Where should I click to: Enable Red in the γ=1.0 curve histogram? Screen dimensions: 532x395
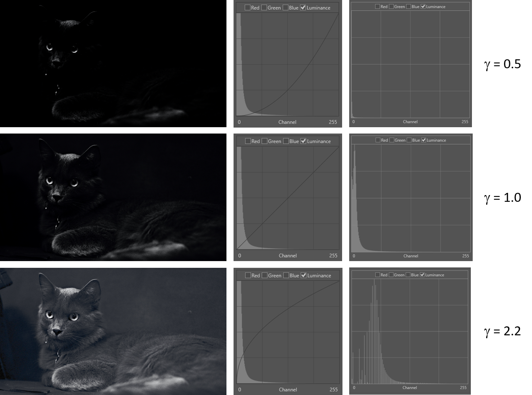click(x=248, y=141)
